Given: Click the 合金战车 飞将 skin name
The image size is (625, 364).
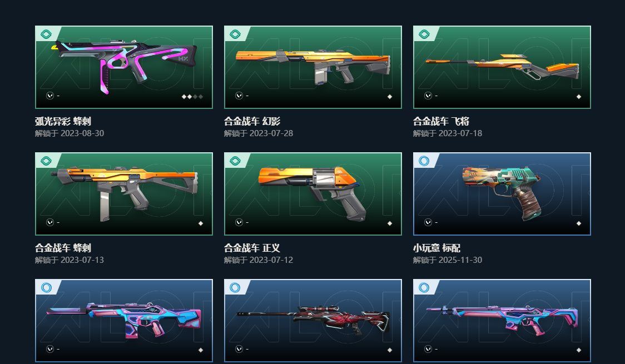Looking at the screenshot, I should pyautogui.click(x=442, y=121).
